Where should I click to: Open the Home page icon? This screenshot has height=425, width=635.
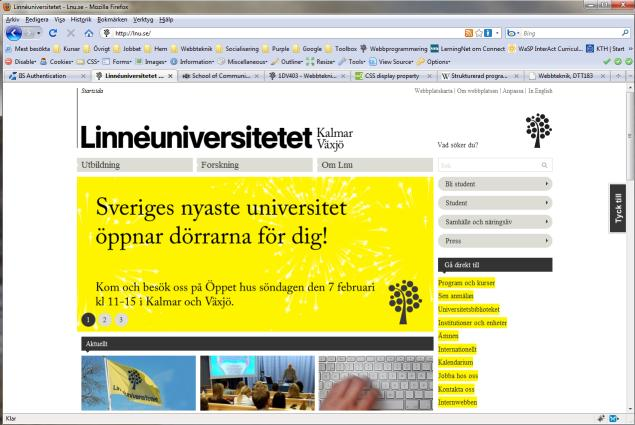click(89, 33)
